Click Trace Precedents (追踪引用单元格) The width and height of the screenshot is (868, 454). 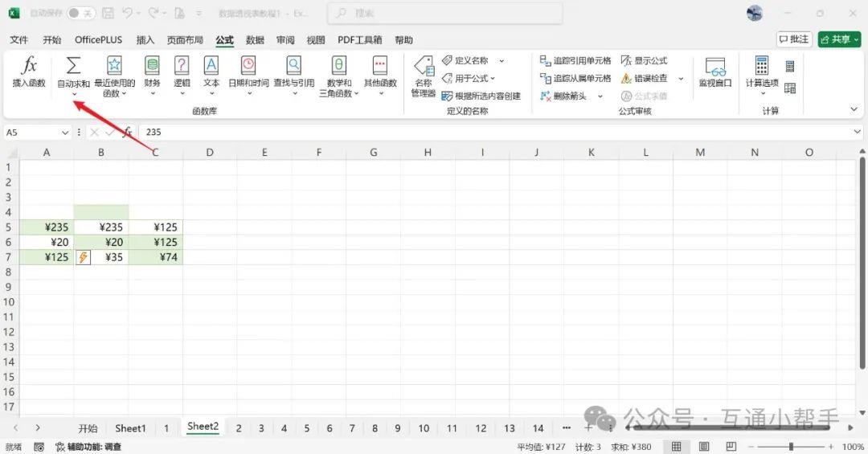(x=575, y=61)
